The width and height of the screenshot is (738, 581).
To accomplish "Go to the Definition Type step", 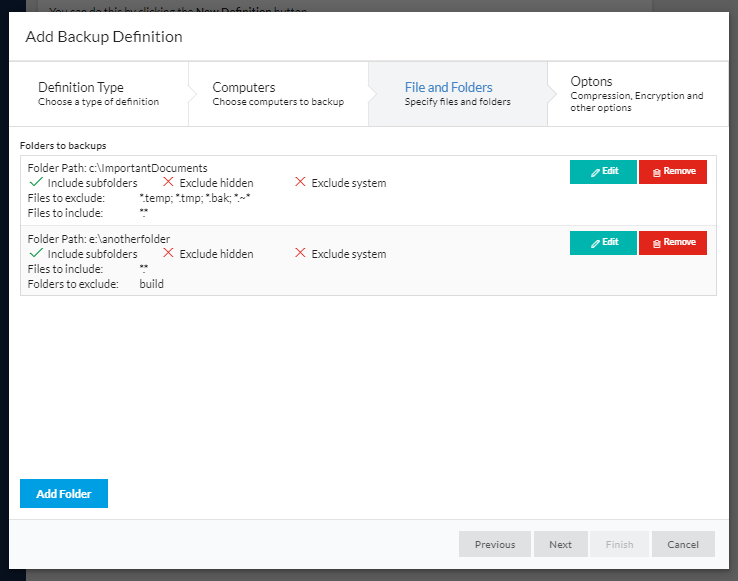I will point(98,94).
